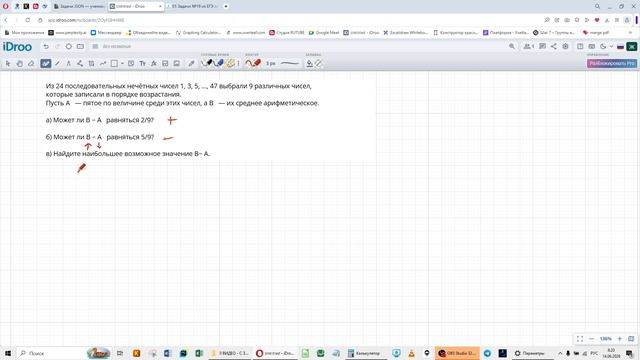This screenshot has height=360, width=640.
Task: Switch to the third browser tab
Action: [x=192, y=6]
